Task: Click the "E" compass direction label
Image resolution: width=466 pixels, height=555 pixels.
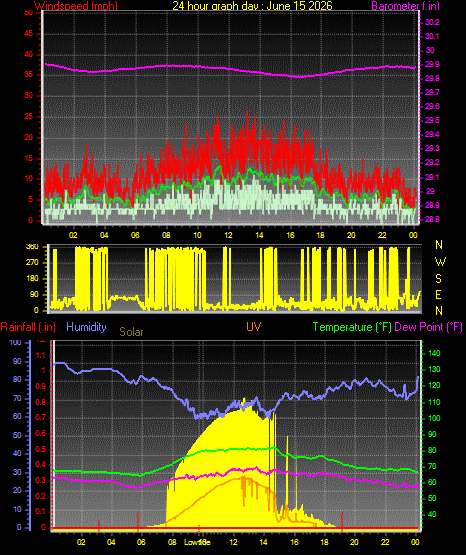Action: pyautogui.click(x=438, y=294)
